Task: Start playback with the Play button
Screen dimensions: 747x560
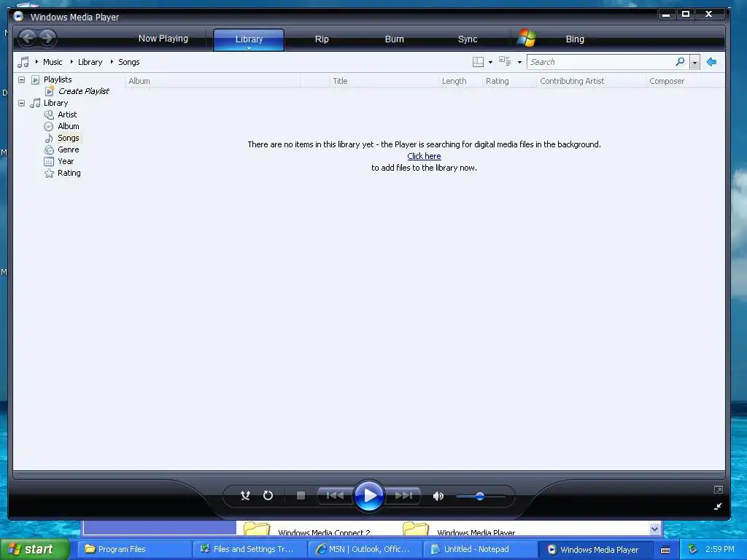Action: point(368,496)
